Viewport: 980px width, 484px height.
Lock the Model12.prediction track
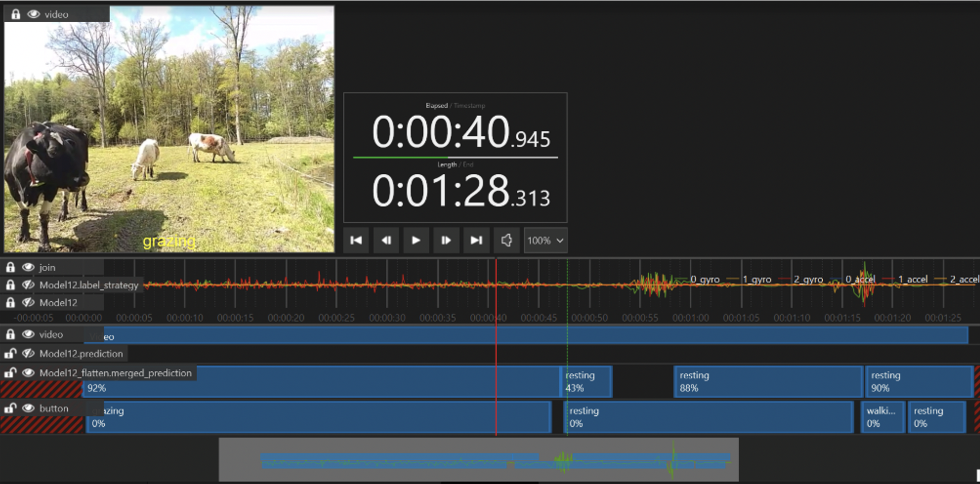(11, 354)
